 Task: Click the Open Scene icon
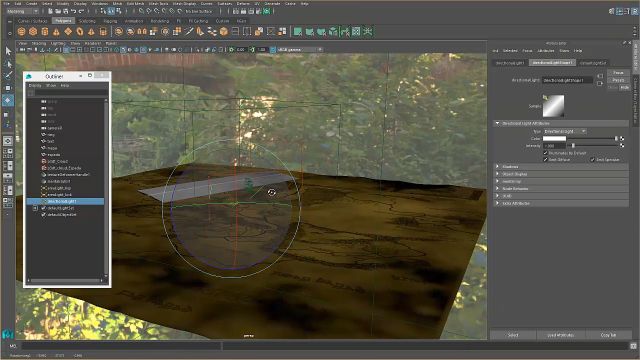[x=58, y=11]
